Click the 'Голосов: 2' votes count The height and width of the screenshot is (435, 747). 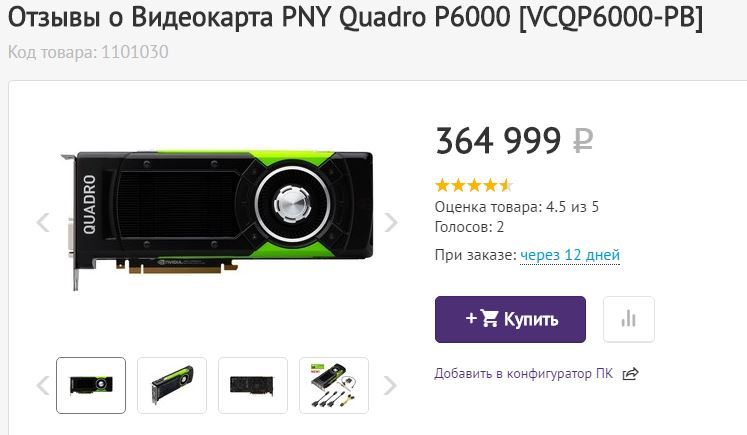[469, 227]
